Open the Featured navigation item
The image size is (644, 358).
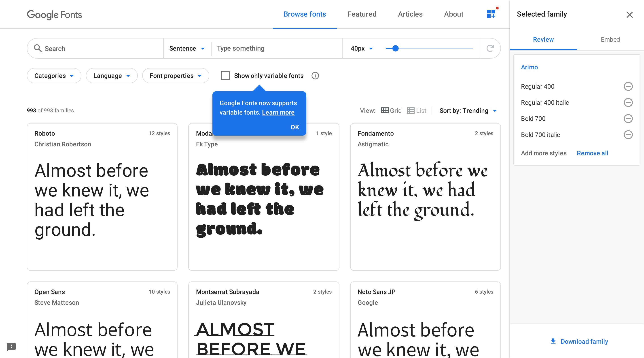362,14
